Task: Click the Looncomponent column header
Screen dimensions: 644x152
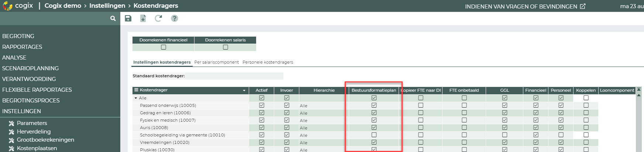Action: pyautogui.click(x=617, y=90)
